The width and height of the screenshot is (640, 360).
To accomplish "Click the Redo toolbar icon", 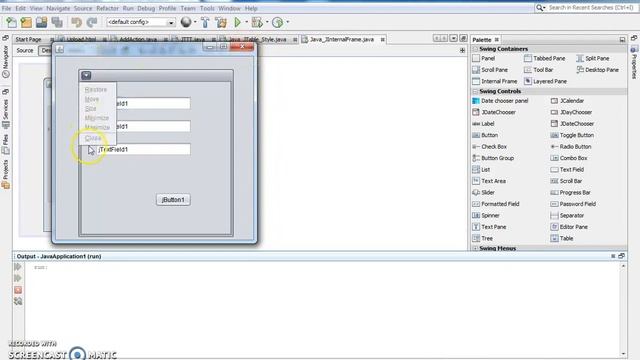I will tap(92, 22).
